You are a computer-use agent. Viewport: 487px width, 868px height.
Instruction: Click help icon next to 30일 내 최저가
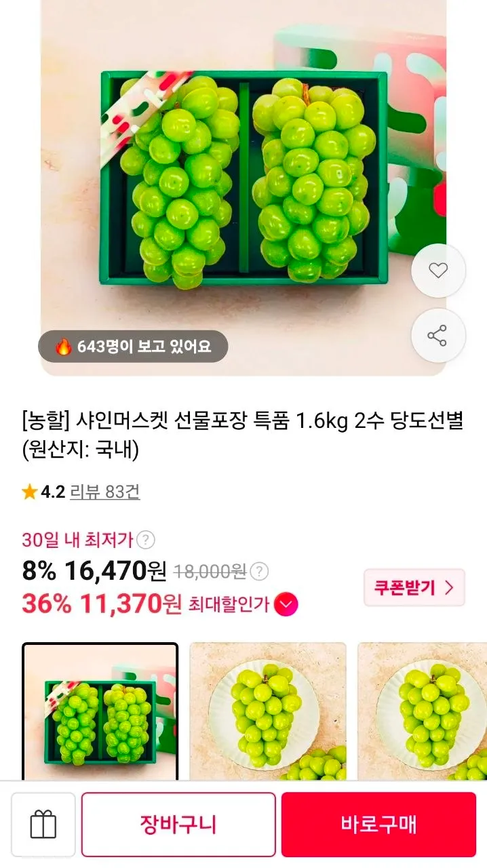tap(146, 540)
